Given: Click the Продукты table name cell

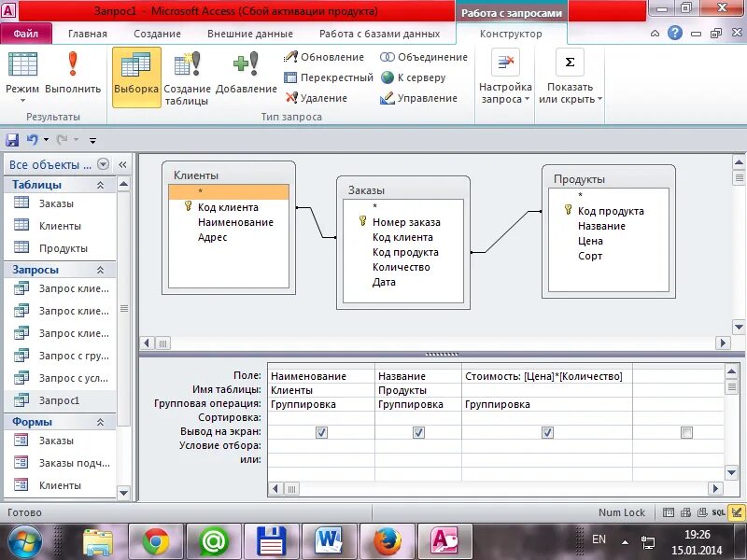Looking at the screenshot, I should tap(417, 390).
